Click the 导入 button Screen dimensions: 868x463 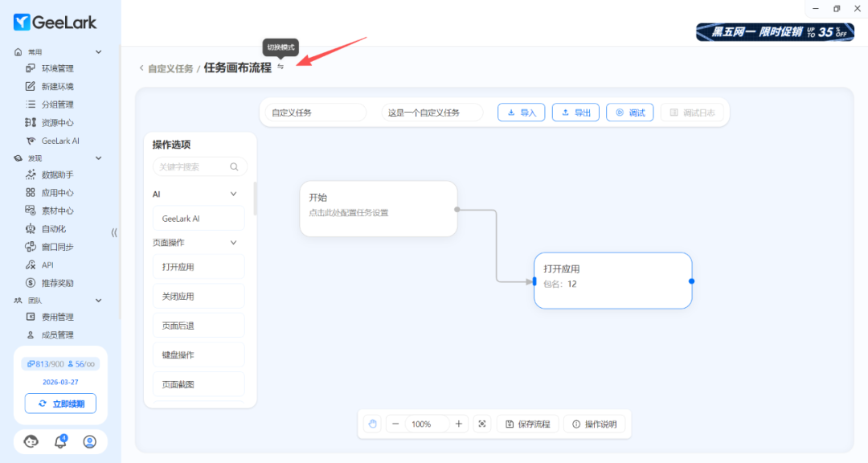(522, 113)
